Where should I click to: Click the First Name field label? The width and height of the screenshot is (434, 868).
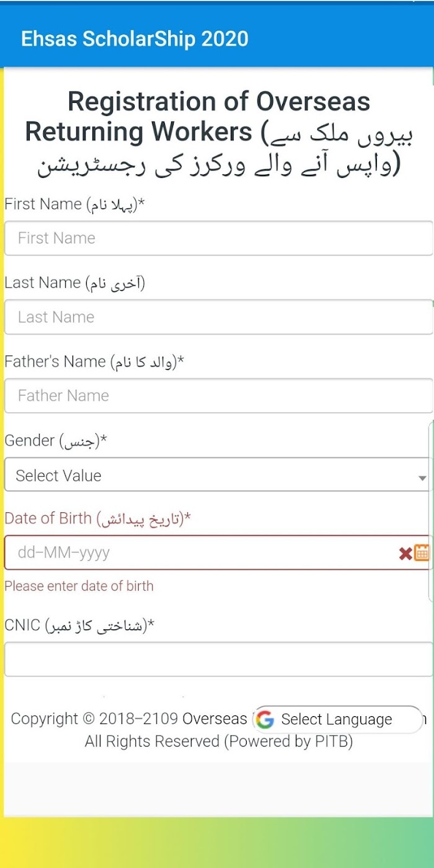click(x=74, y=204)
